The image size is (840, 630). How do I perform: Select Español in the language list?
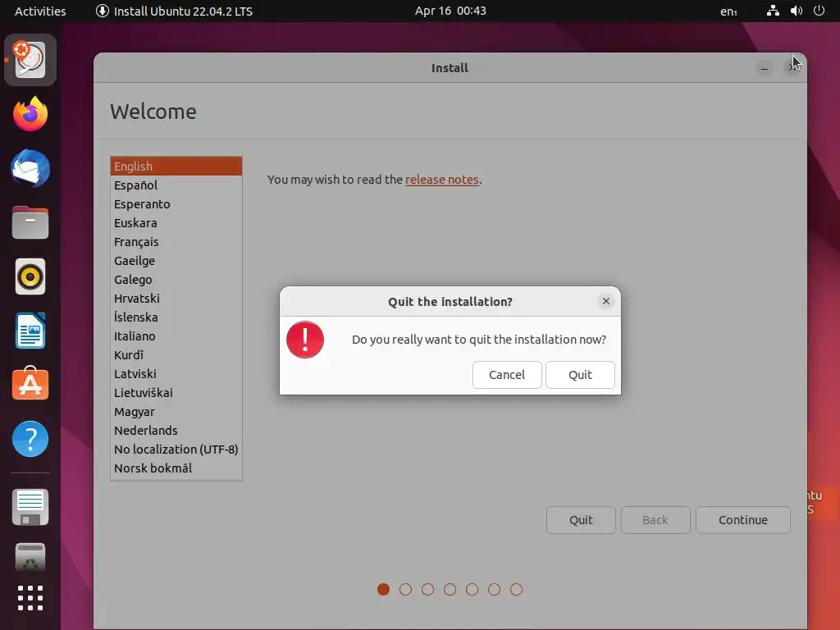[x=176, y=185]
